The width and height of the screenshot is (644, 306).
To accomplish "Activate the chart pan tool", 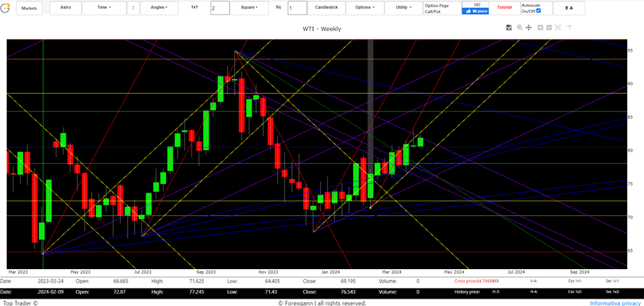I will pos(529,28).
